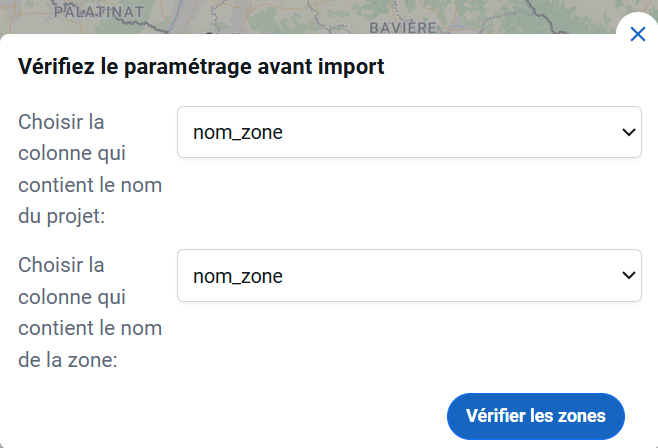
Task: Click the nom de la zone column label
Action: [x=90, y=313]
